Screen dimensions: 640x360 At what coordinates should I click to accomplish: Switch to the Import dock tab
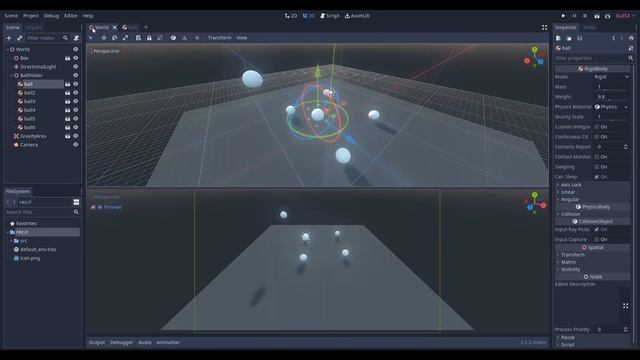pyautogui.click(x=33, y=27)
